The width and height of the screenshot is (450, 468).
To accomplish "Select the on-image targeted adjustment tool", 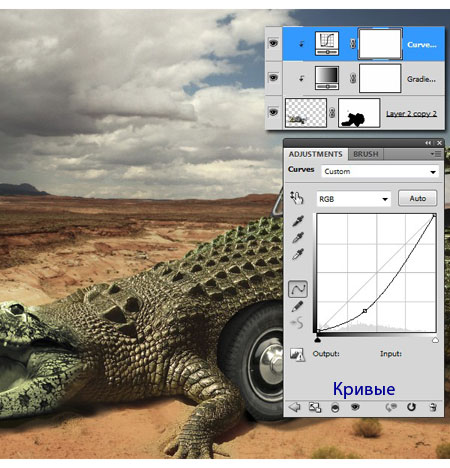I will [297, 198].
